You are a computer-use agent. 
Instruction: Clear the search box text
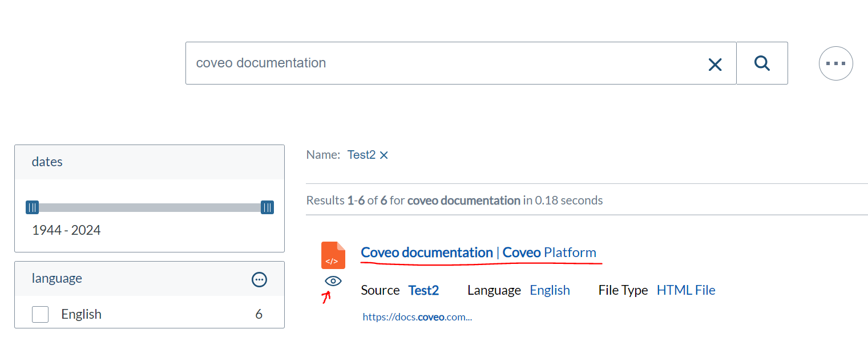(x=714, y=64)
